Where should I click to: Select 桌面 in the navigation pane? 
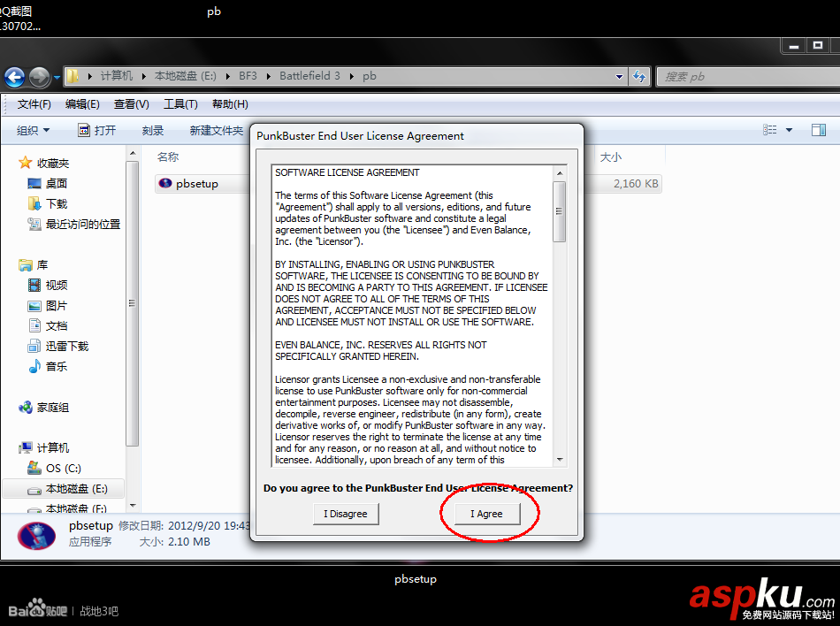(x=57, y=184)
